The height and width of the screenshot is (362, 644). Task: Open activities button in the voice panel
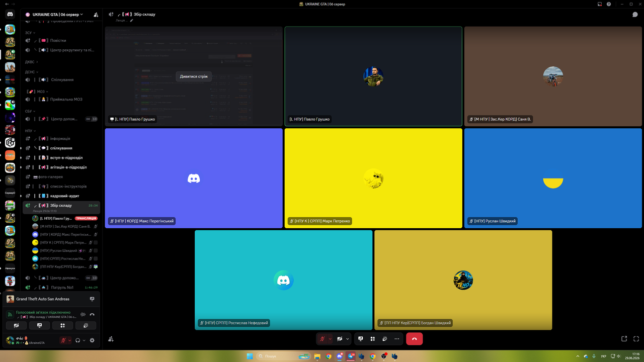pyautogui.click(x=62, y=325)
